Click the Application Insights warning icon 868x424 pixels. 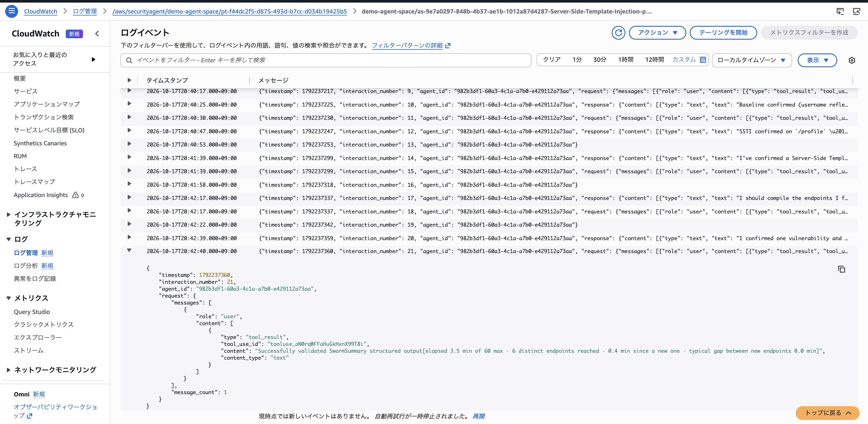point(75,195)
